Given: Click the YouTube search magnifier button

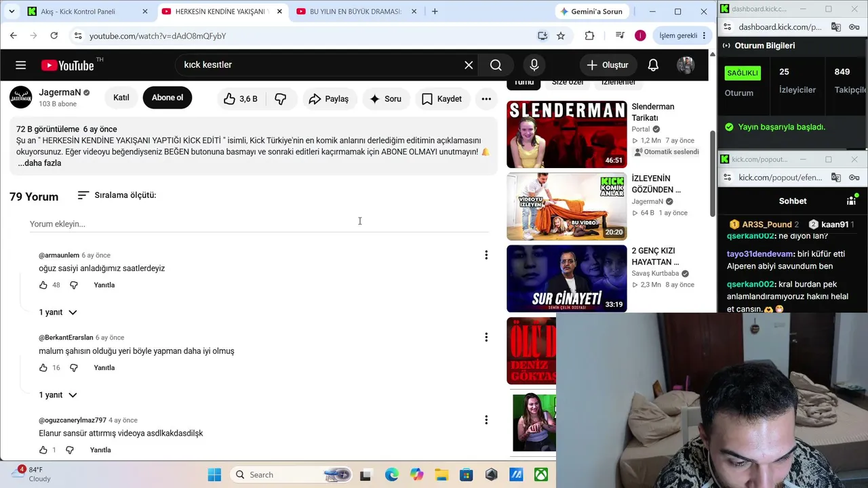Looking at the screenshot, I should click(x=496, y=65).
